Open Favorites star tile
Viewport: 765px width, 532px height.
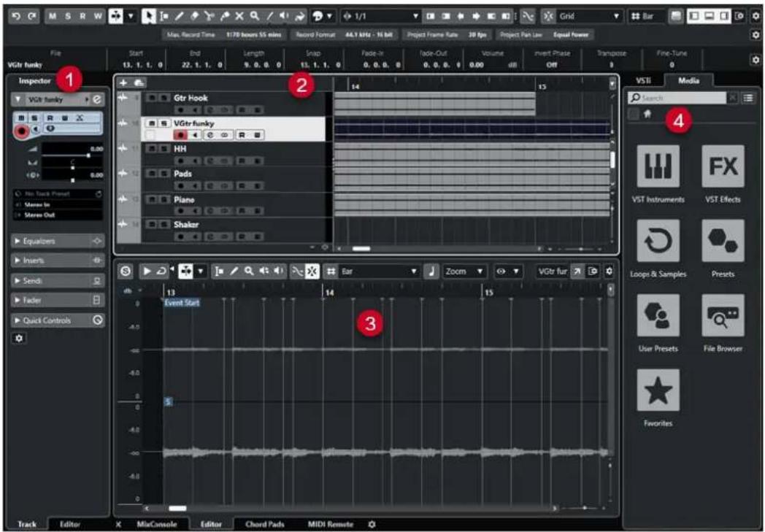coord(658,390)
